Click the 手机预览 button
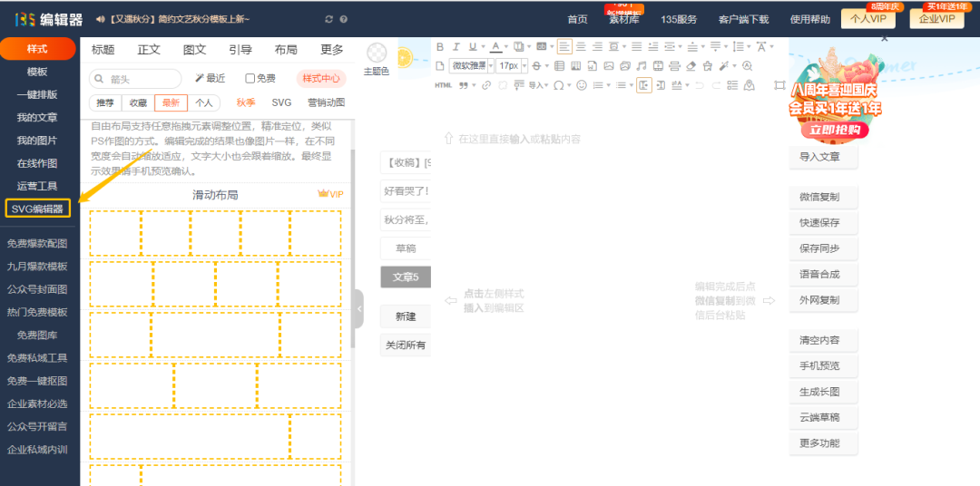Image resolution: width=980 pixels, height=486 pixels. [x=819, y=366]
